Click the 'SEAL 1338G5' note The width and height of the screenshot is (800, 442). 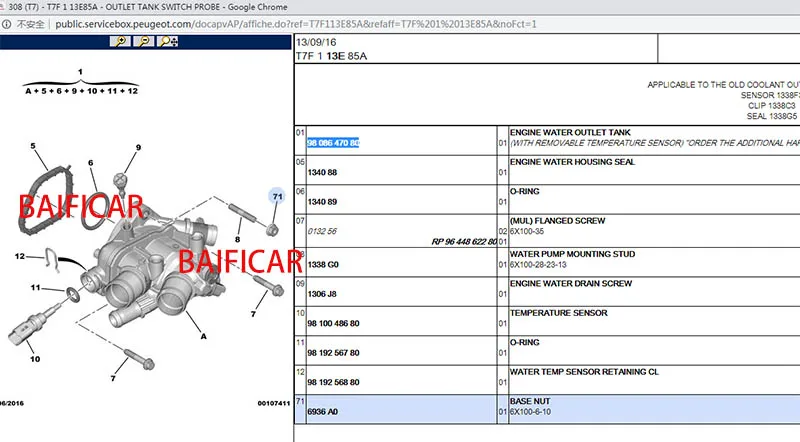coord(771,116)
